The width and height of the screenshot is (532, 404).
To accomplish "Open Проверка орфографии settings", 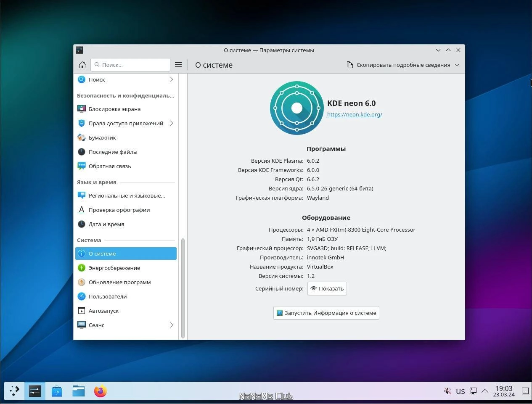I will click(126, 210).
